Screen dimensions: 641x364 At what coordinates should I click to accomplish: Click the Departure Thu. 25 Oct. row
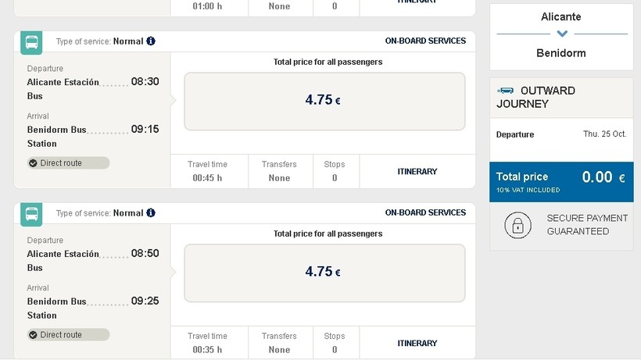pos(560,134)
